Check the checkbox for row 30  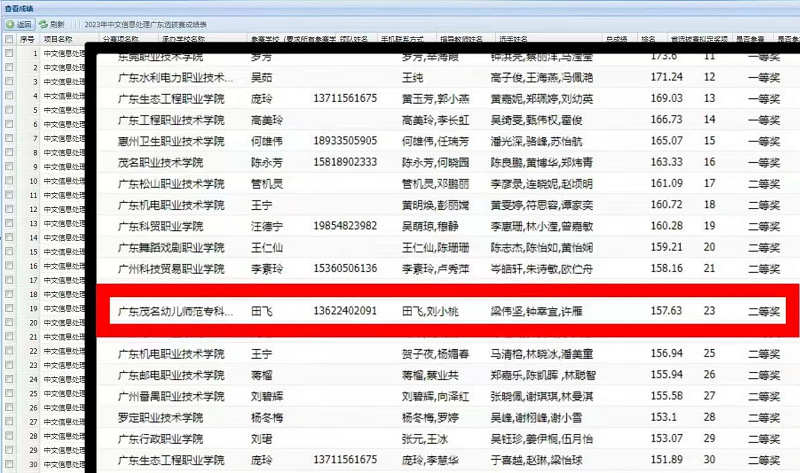pos(9,464)
